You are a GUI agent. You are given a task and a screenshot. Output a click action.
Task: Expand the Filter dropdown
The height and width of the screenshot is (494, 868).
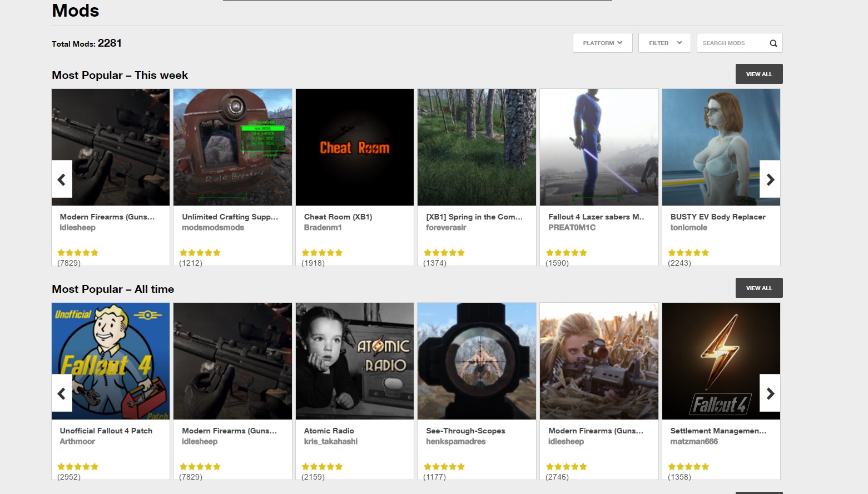[x=664, y=43]
